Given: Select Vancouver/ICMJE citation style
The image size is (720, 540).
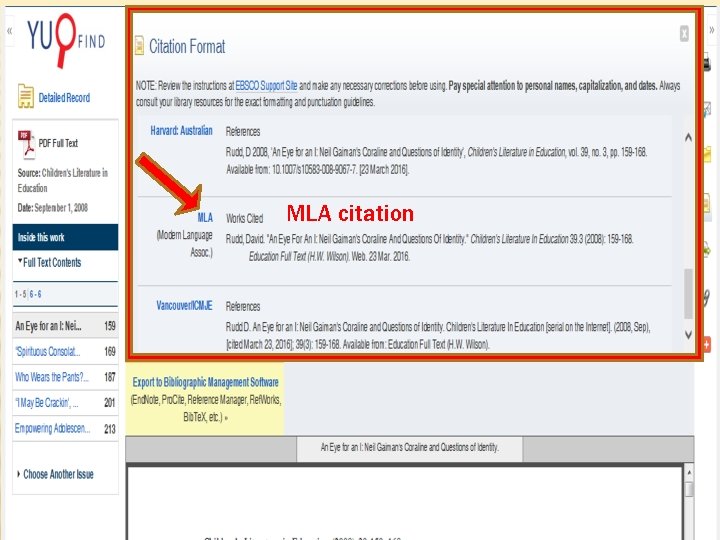Looking at the screenshot, I should coord(184,306).
